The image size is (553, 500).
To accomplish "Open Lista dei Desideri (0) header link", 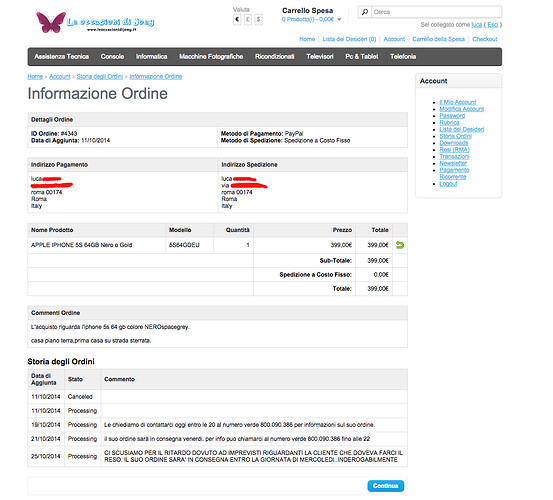I will point(349,39).
